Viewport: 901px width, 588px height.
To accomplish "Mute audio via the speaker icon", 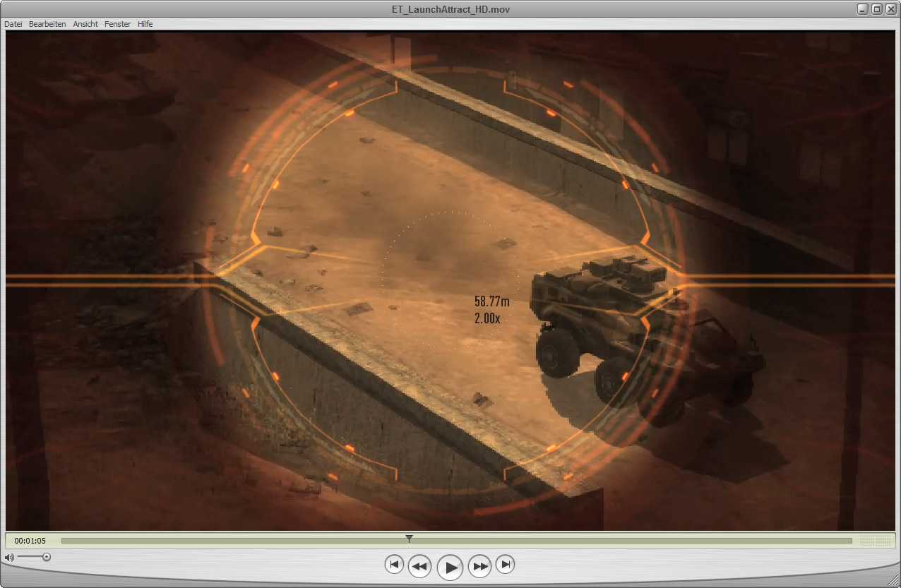I will point(9,558).
